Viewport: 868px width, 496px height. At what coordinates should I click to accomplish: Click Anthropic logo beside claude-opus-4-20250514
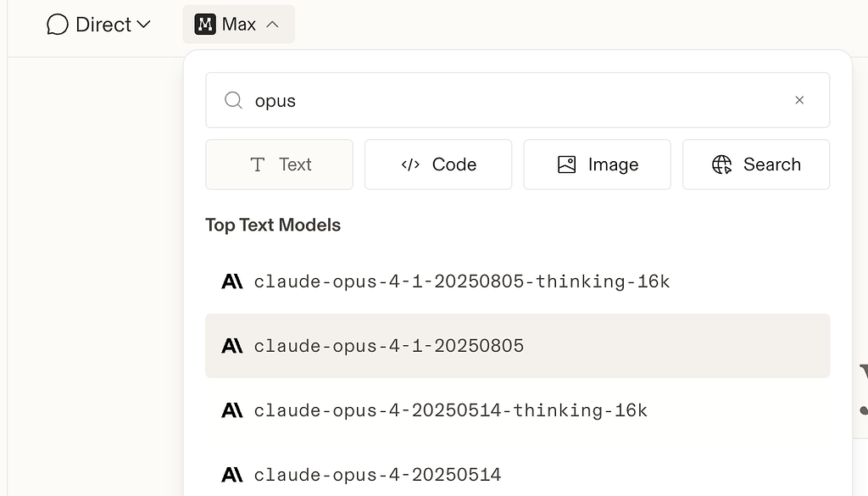point(232,475)
